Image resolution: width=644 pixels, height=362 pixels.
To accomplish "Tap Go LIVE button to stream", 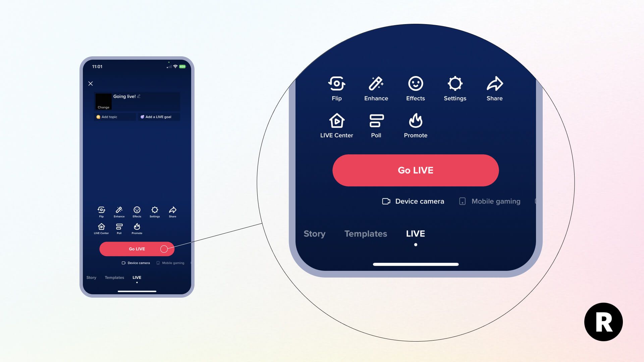I will point(137,249).
